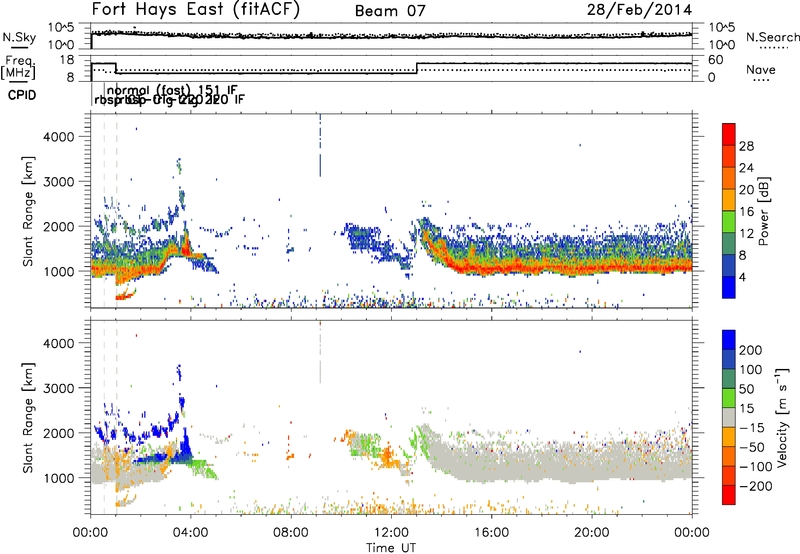Click the '04:00' time tick label
800x554 pixels.
click(191, 532)
